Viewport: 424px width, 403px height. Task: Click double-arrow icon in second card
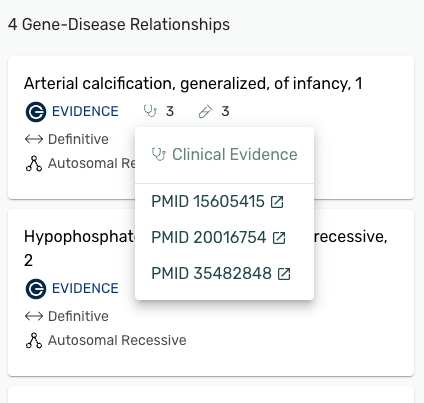click(x=34, y=316)
